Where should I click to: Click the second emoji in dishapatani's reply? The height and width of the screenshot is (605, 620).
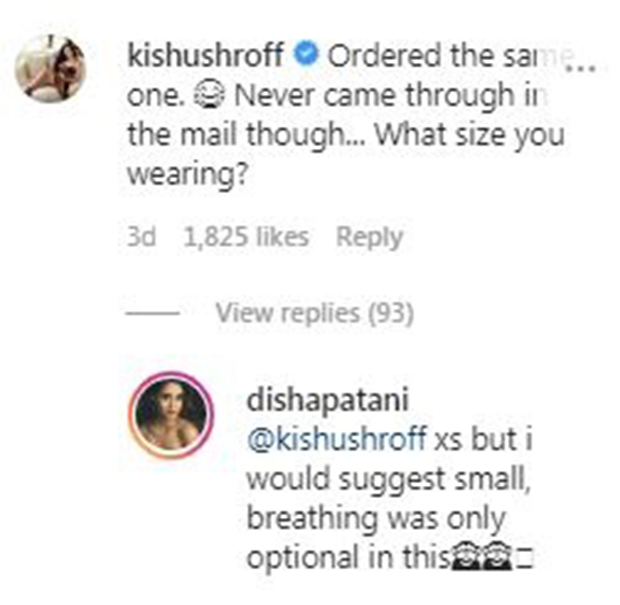click(497, 556)
